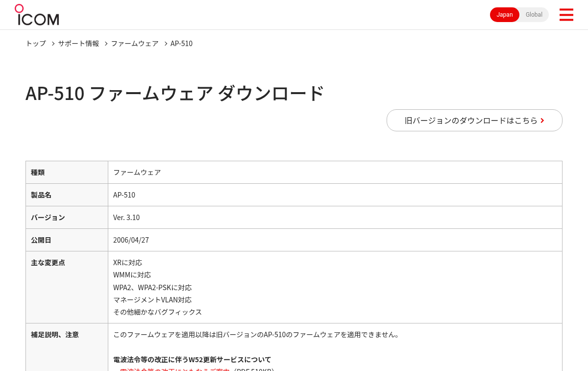Click the 公開日 header cell
Image resolution: width=588 pixels, height=371 pixels.
tap(67, 240)
